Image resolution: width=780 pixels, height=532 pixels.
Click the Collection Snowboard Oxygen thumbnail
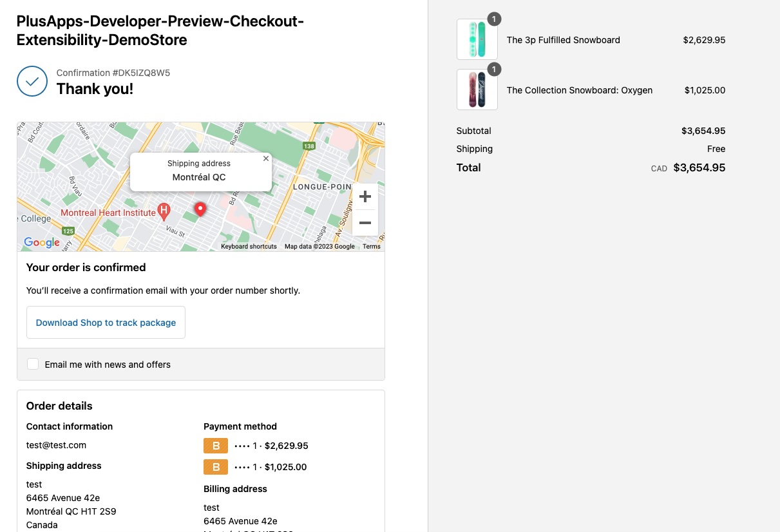click(477, 90)
